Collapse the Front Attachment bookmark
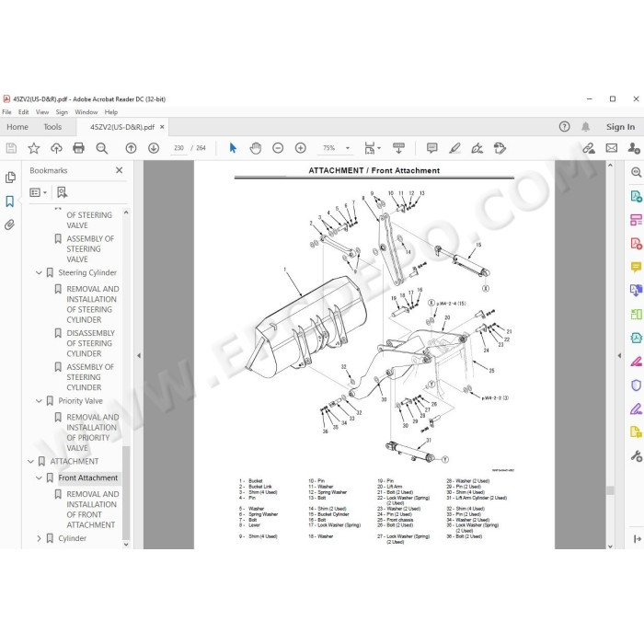 pyautogui.click(x=39, y=478)
